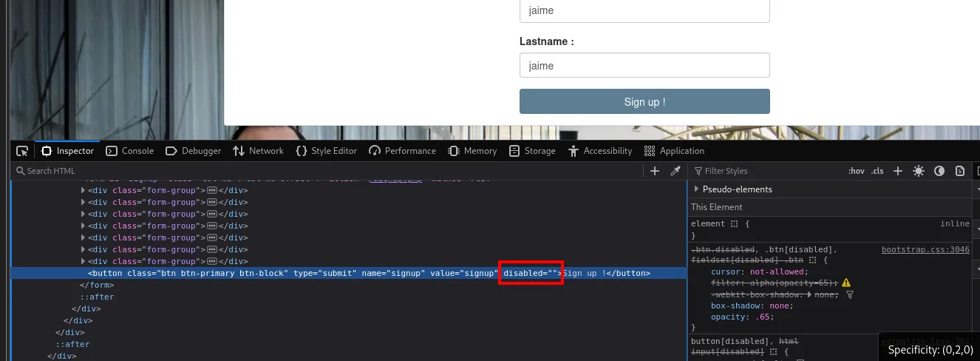Select the </form> closing tag row
This screenshot has width=980, height=361.
point(96,285)
